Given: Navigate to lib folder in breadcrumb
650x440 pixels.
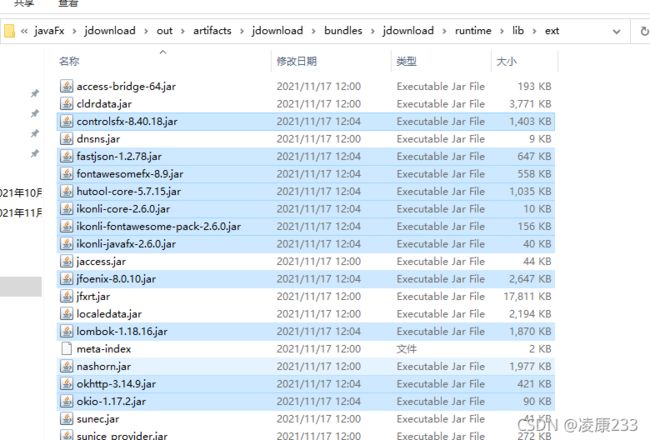Looking at the screenshot, I should [x=518, y=31].
